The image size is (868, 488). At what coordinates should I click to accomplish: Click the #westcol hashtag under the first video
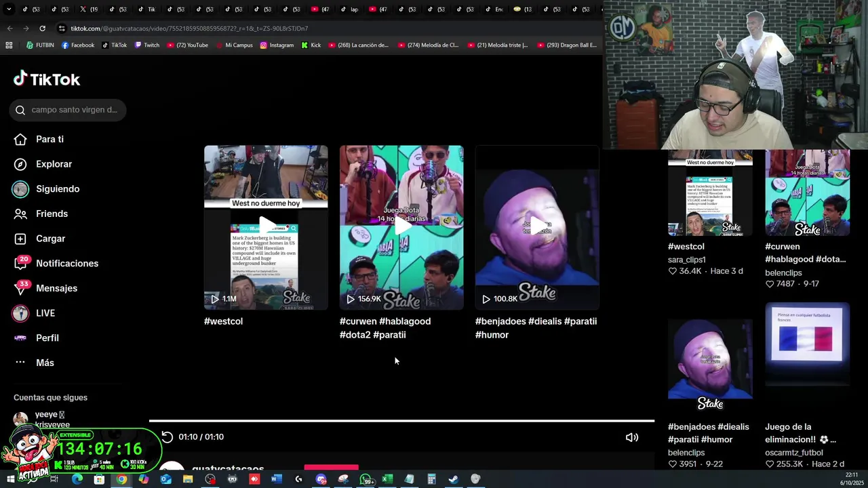coord(223,321)
